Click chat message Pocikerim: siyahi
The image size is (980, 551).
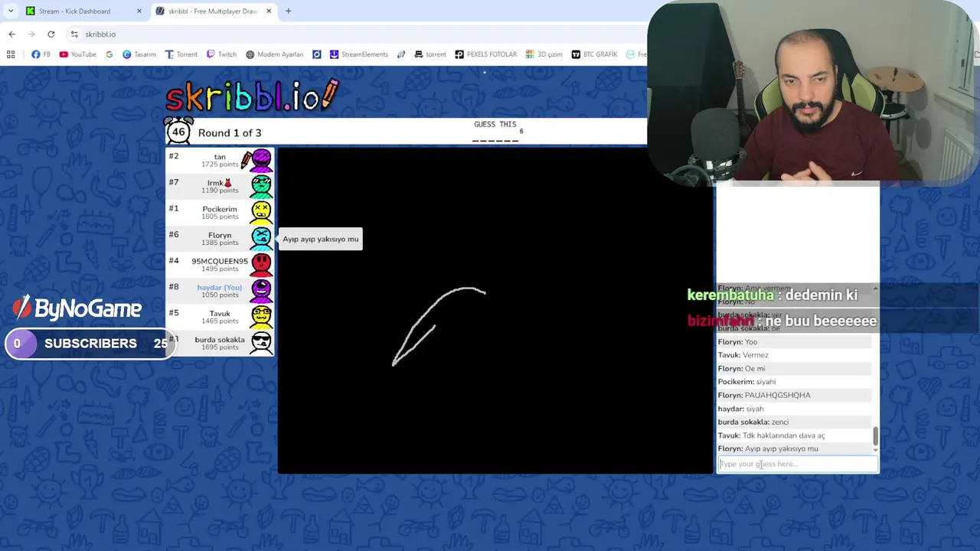(x=746, y=382)
